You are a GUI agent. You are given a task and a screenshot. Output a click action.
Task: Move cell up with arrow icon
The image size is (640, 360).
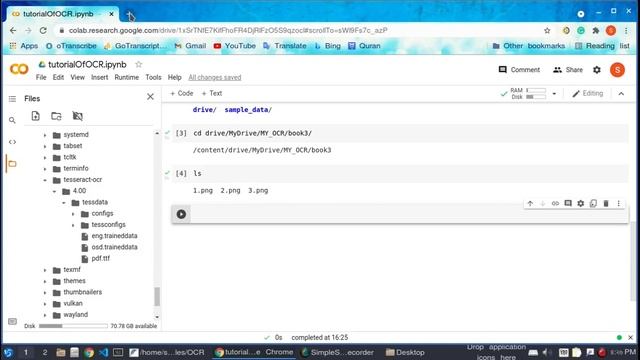point(530,203)
